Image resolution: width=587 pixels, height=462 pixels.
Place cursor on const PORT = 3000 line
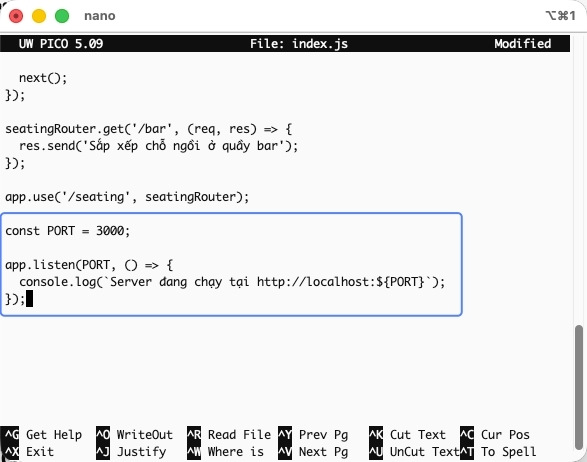(68, 231)
